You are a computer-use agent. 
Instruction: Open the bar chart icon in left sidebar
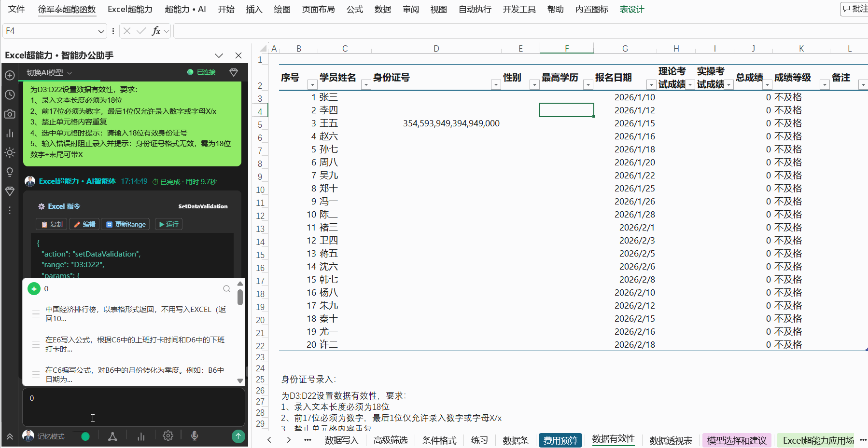pos(10,133)
